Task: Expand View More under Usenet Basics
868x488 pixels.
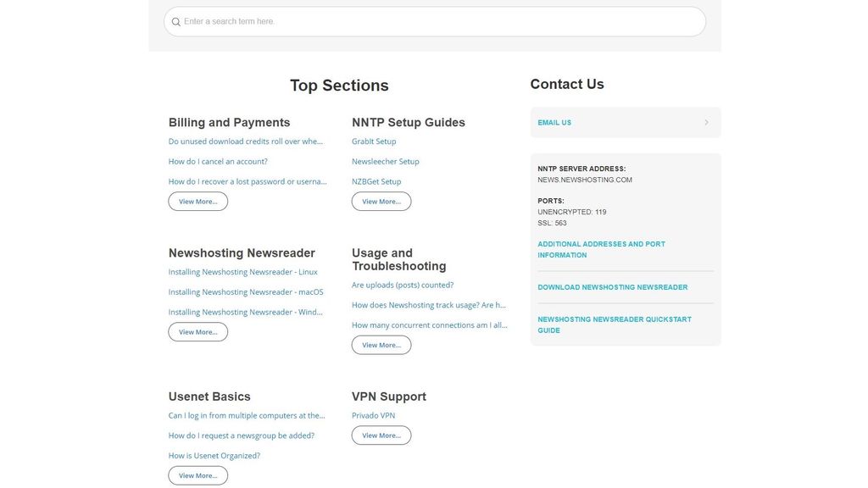Action: [197, 474]
